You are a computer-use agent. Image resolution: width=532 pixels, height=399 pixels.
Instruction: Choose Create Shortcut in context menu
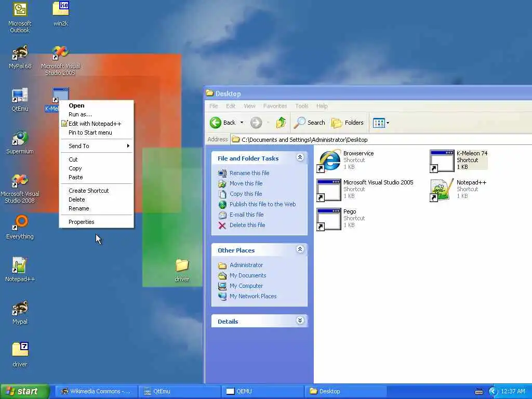[x=96, y=191]
